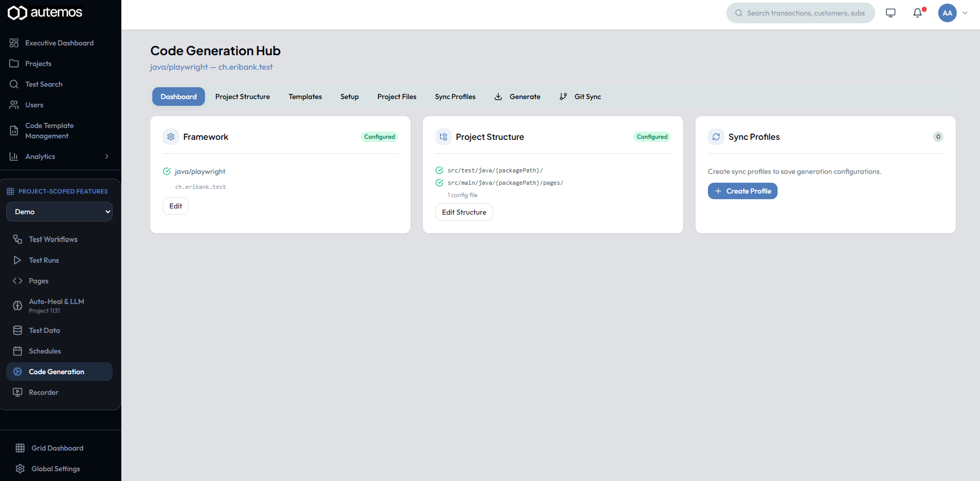The height and width of the screenshot is (481, 980).
Task: Click the Project Structure card tree icon
Action: pos(444,137)
